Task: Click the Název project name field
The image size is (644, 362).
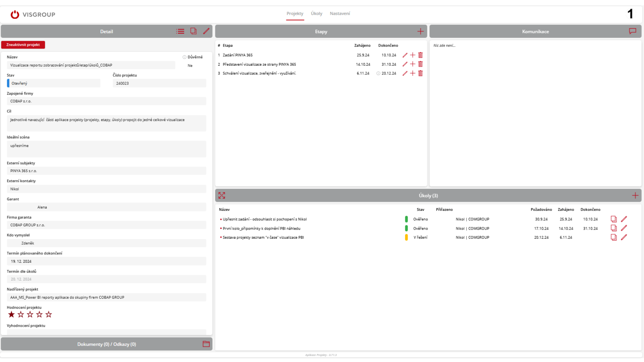Action: click(x=91, y=65)
